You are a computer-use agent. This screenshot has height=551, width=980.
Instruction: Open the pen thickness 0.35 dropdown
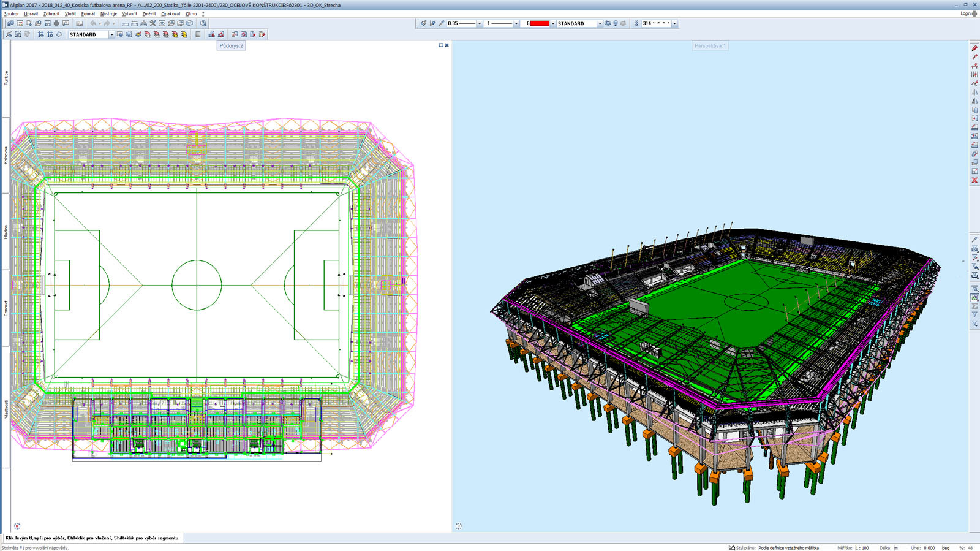point(479,23)
